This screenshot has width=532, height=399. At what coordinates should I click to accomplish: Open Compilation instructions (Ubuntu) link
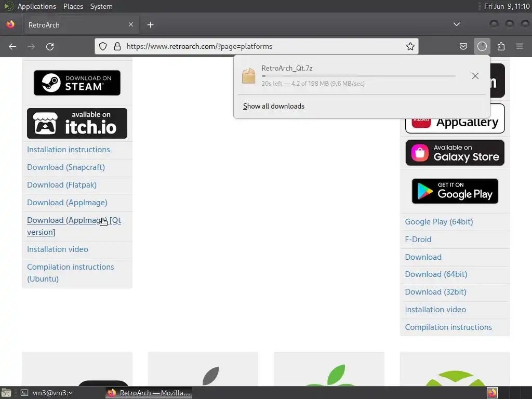[x=71, y=273]
